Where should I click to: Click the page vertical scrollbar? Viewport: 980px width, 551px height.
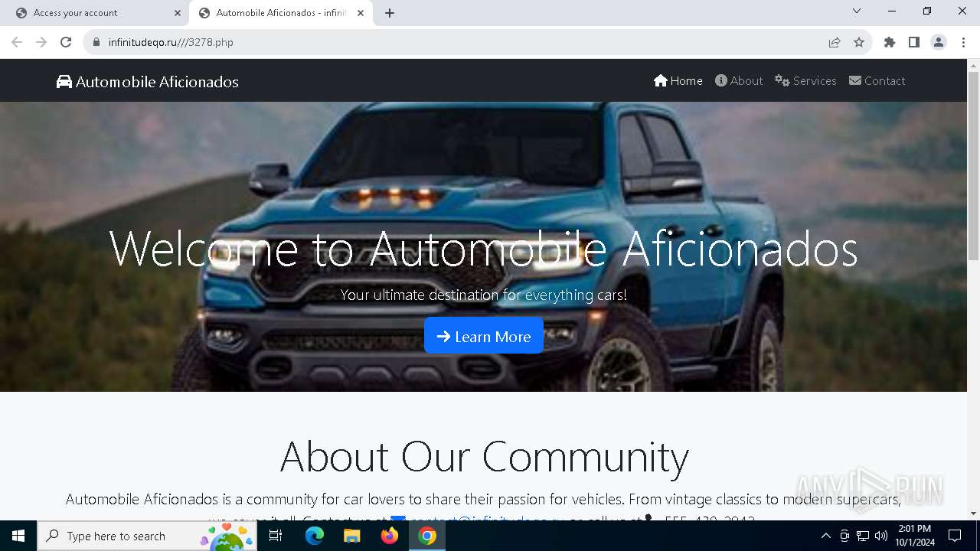pos(973,166)
